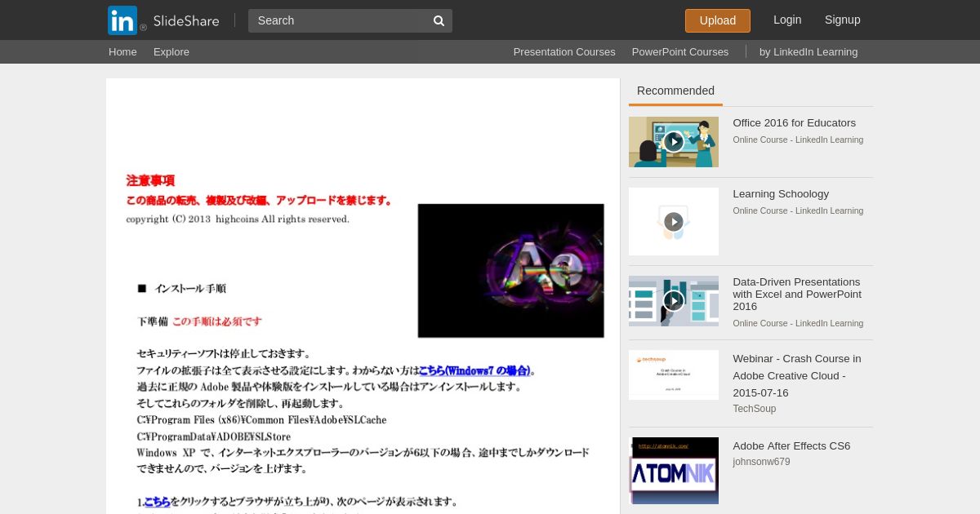Click the blue こちら link in step 1

[157, 502]
